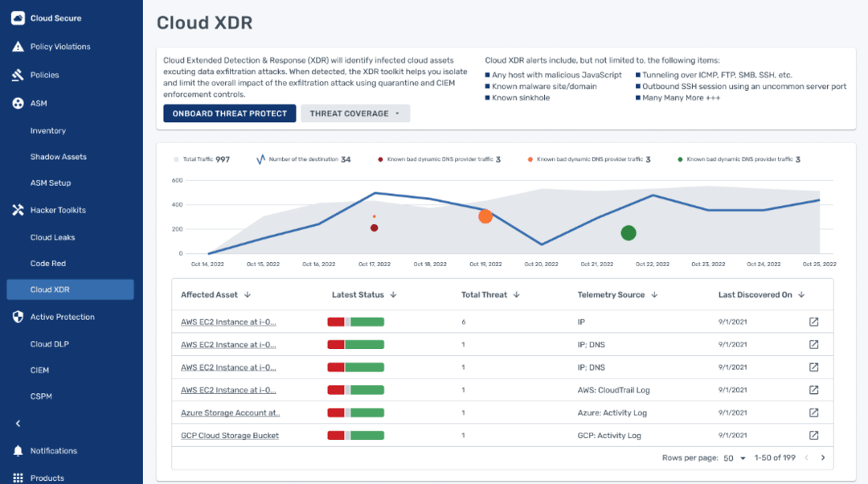Click the Hacker Toolkits tools icon
This screenshot has width=868, height=484.
[x=18, y=210]
